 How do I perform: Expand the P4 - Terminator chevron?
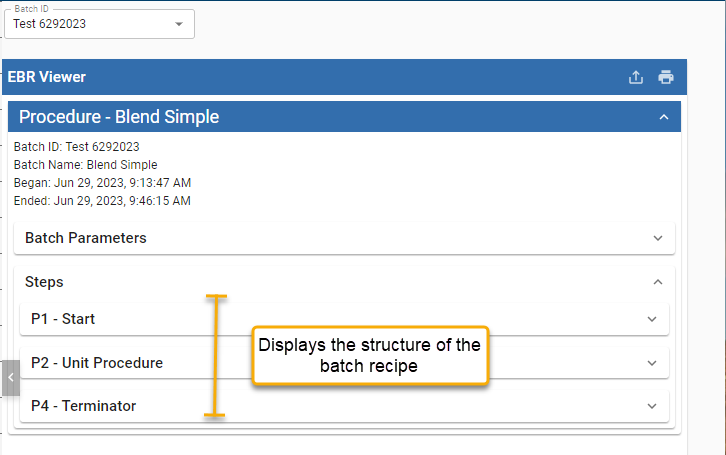[x=652, y=406]
